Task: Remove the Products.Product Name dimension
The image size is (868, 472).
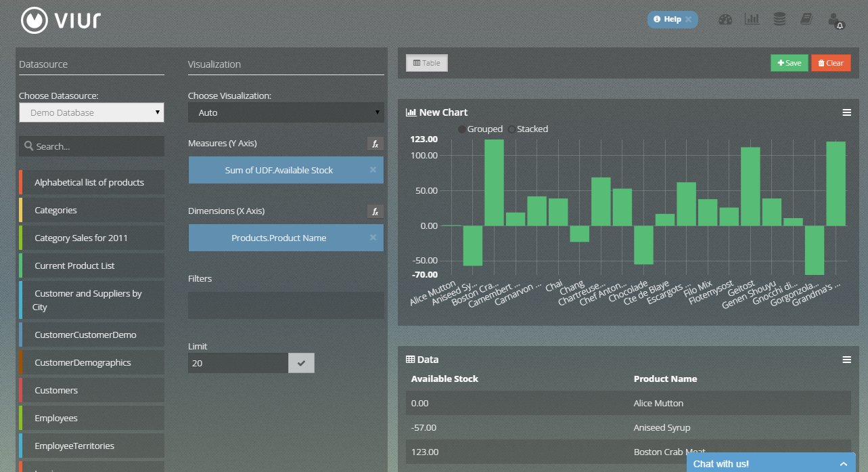Action: (373, 238)
